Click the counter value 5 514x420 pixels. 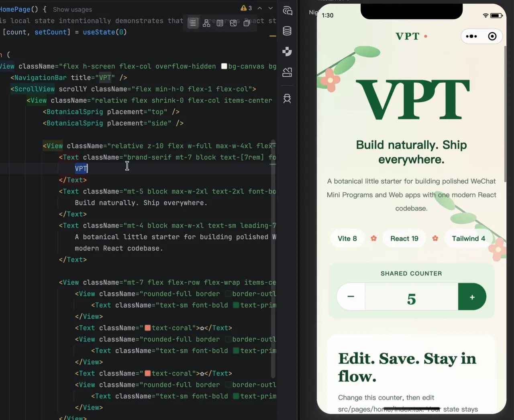[412, 299]
